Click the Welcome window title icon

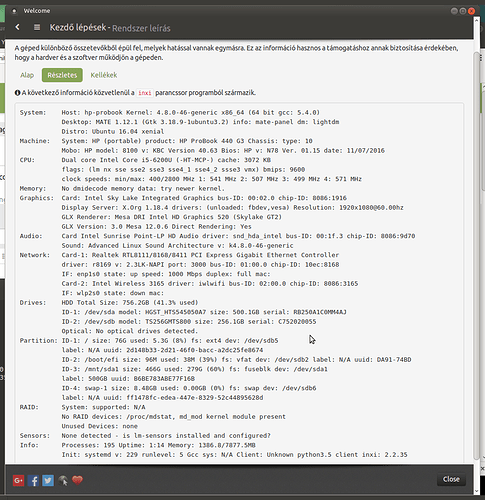(14, 11)
